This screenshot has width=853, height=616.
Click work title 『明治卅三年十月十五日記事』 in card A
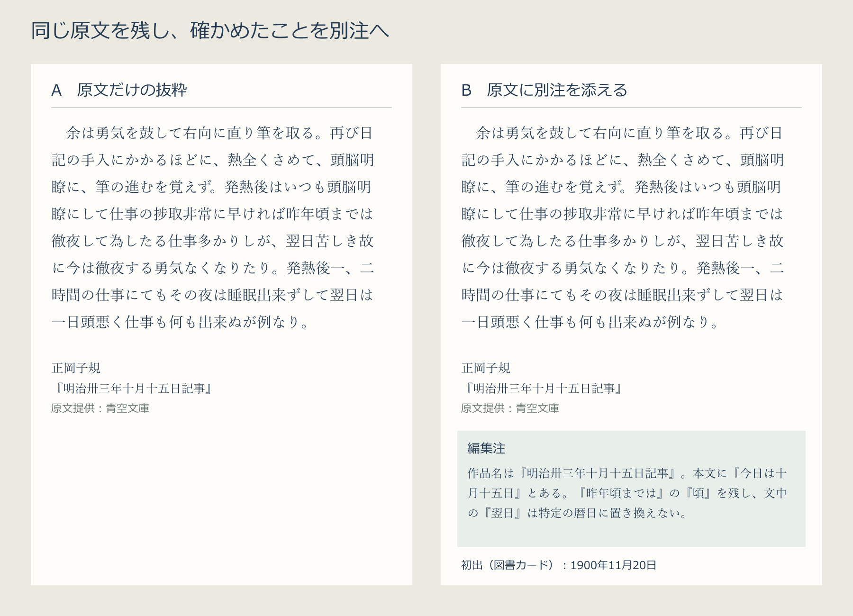(x=133, y=389)
